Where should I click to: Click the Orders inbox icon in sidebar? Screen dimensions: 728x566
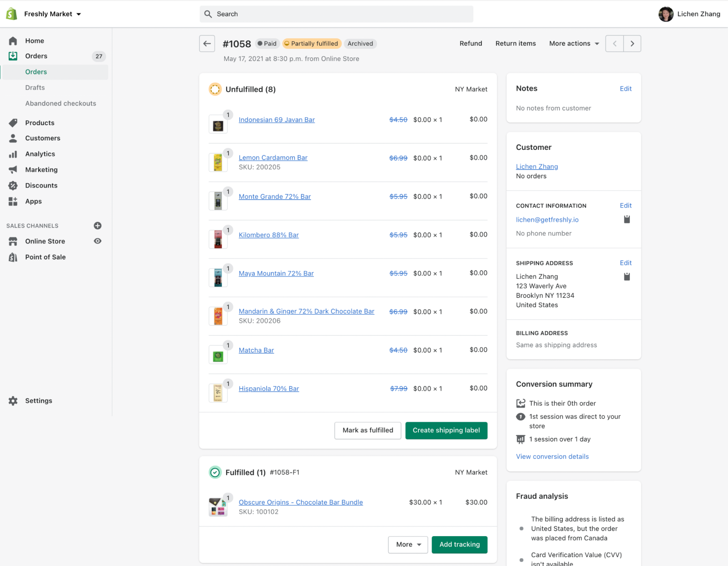[x=13, y=56]
